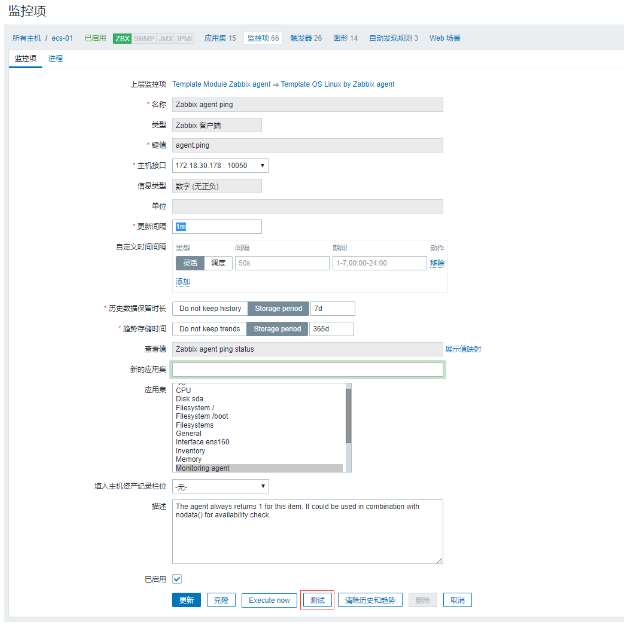
Task: Open the 图形 14 graphs tab
Action: 345,38
